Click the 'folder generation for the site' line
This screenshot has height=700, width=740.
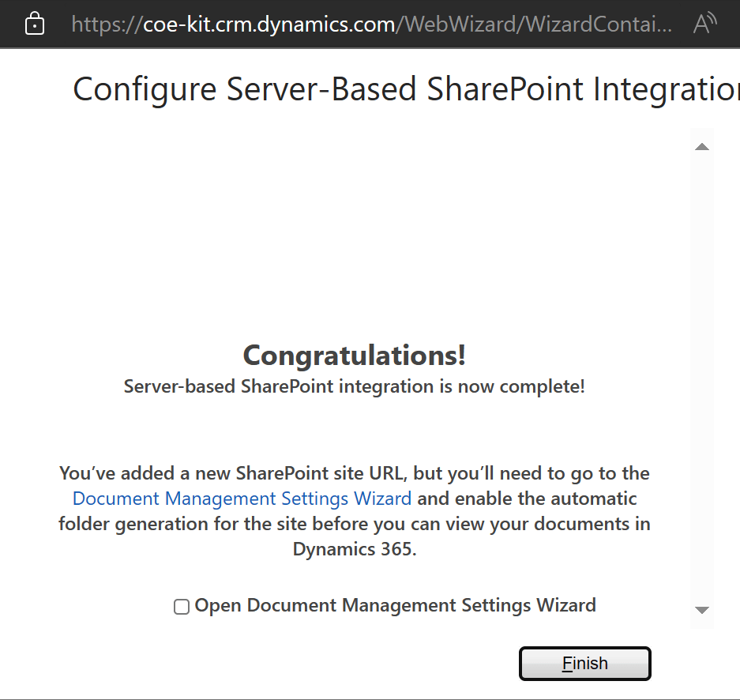(354, 524)
